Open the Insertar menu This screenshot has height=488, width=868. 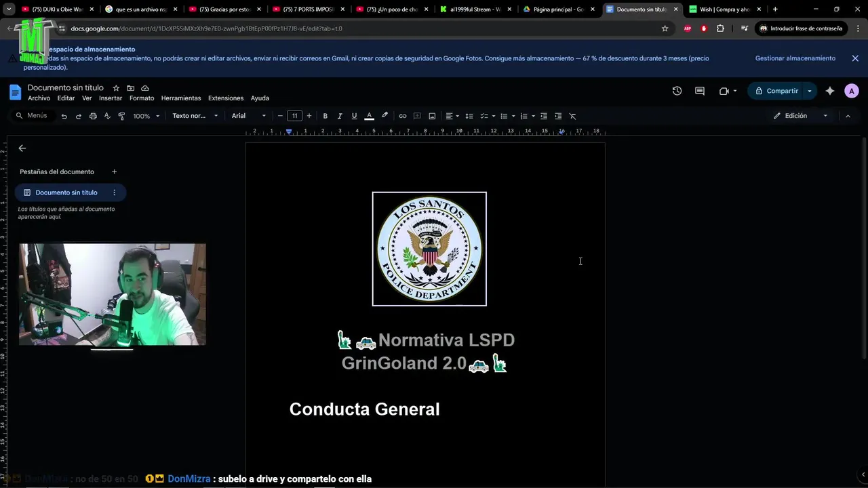111,98
